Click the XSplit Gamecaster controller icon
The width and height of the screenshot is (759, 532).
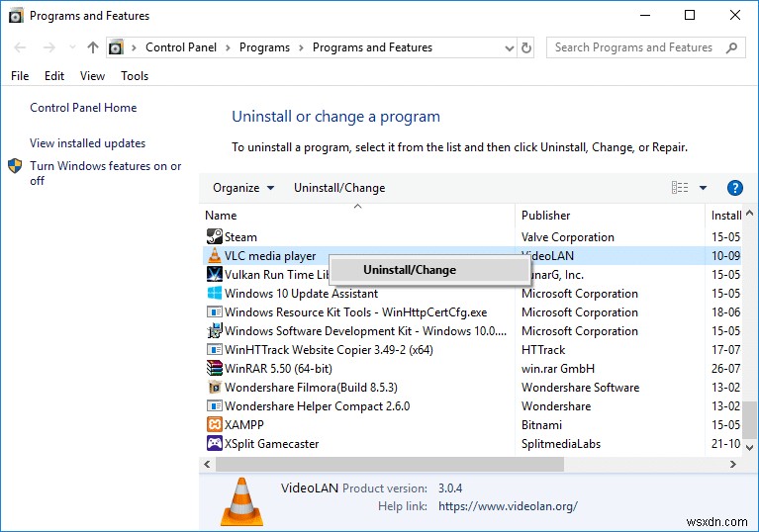point(214,443)
